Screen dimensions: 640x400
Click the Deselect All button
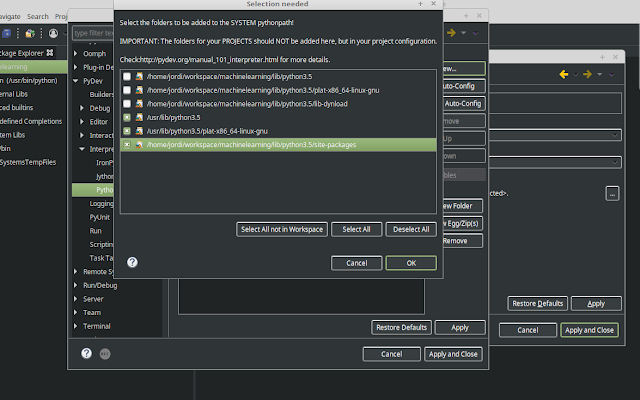coord(411,229)
